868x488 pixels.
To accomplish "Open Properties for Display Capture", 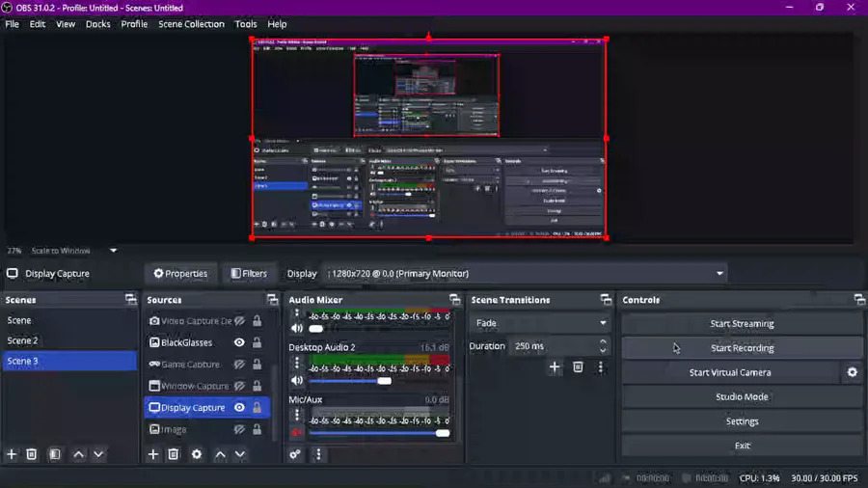I will point(180,273).
